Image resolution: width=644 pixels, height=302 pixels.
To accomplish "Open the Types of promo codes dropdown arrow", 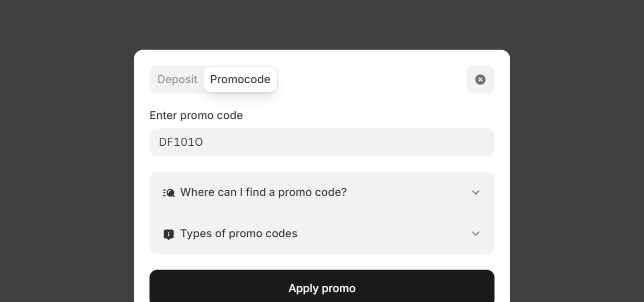I will click(x=476, y=234).
